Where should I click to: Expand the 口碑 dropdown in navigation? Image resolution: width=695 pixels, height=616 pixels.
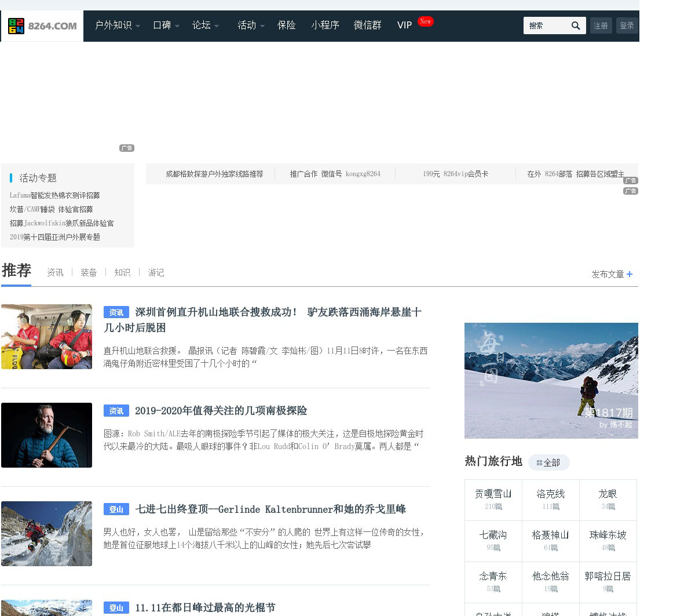(166, 25)
